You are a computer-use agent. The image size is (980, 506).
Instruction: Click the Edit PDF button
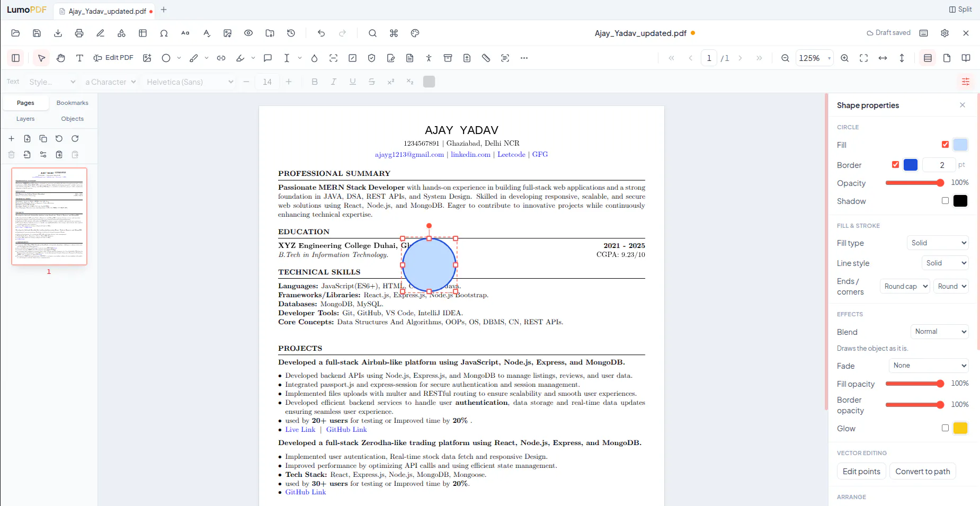(113, 58)
